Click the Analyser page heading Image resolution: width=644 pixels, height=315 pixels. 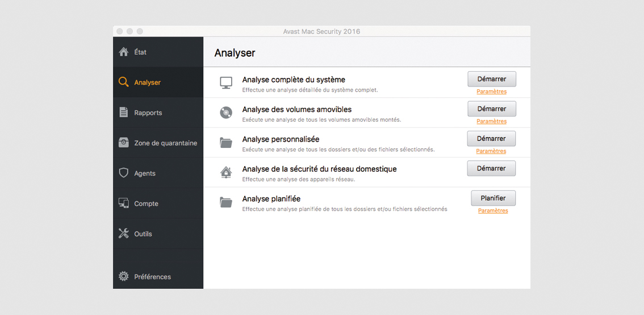[235, 53]
